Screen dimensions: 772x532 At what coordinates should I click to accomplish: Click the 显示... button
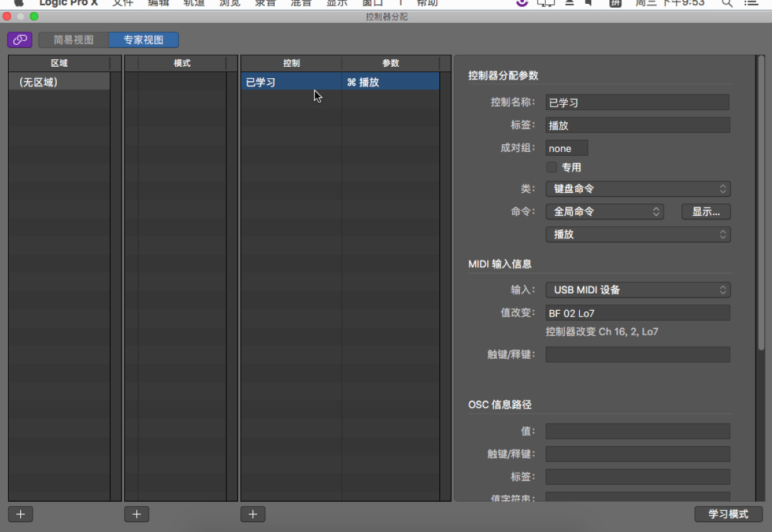point(706,212)
